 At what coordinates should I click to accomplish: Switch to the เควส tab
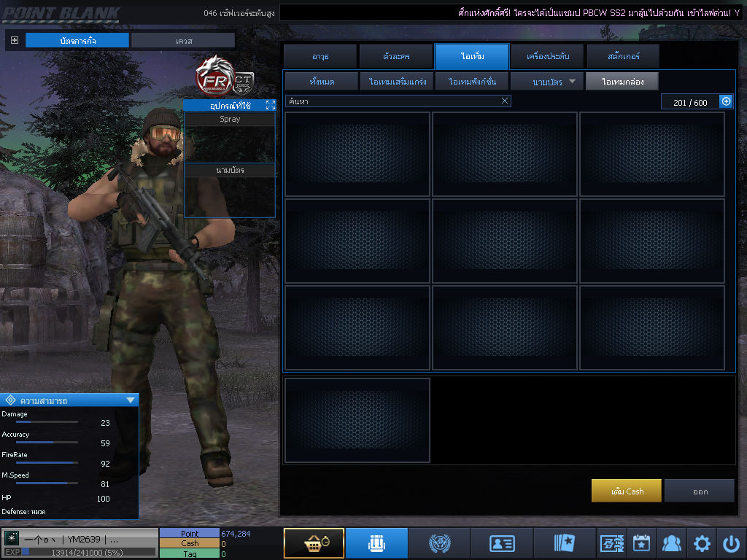183,41
